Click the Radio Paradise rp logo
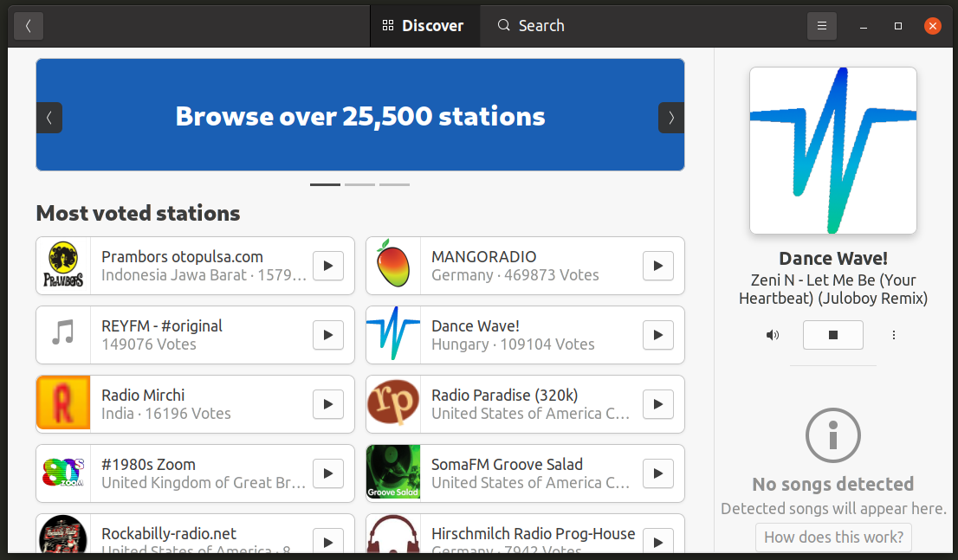This screenshot has width=958, height=560. (393, 404)
